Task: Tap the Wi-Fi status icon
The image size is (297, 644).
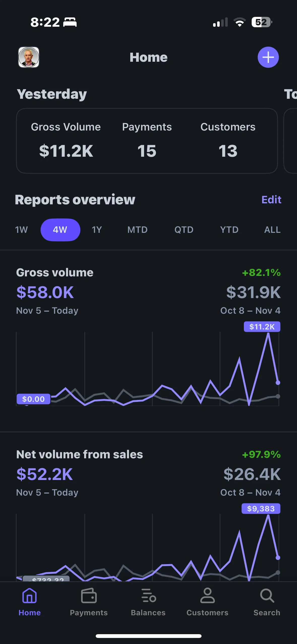Action: pos(240,22)
